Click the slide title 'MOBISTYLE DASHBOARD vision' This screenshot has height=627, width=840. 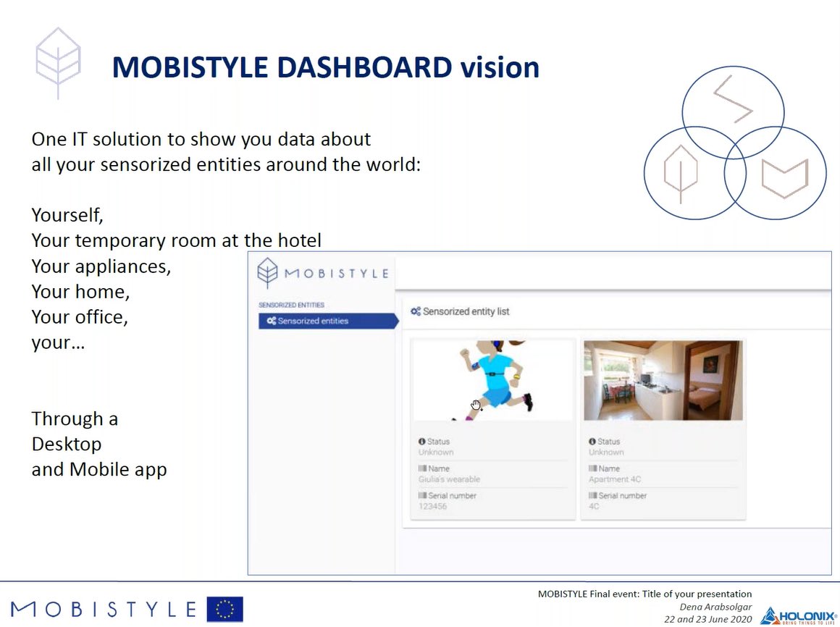326,67
